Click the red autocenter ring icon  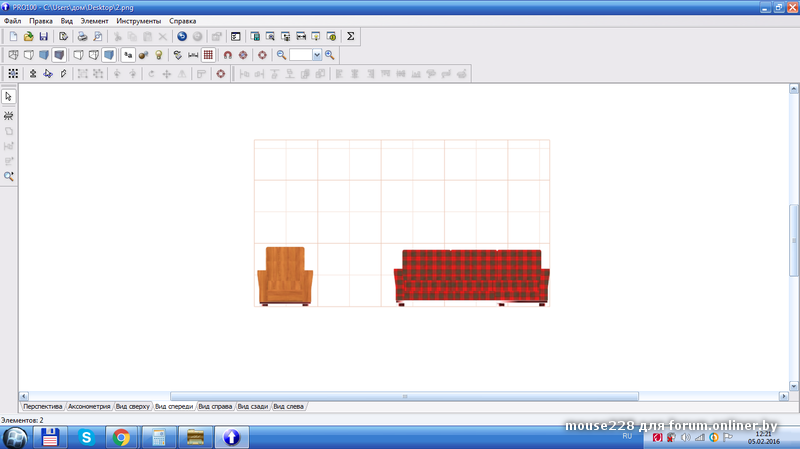pyautogui.click(x=243, y=55)
